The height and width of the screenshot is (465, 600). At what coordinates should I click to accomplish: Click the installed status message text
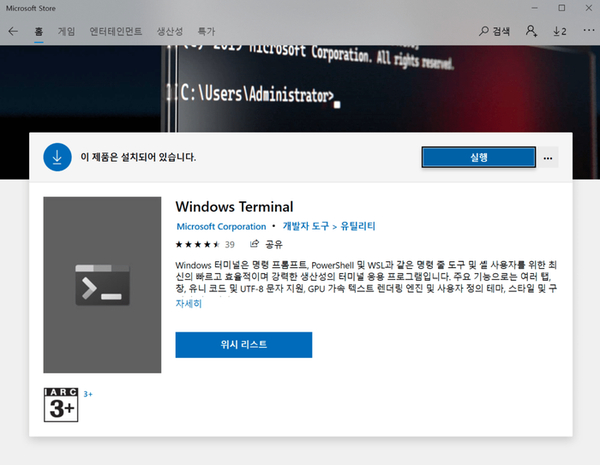(x=138, y=157)
